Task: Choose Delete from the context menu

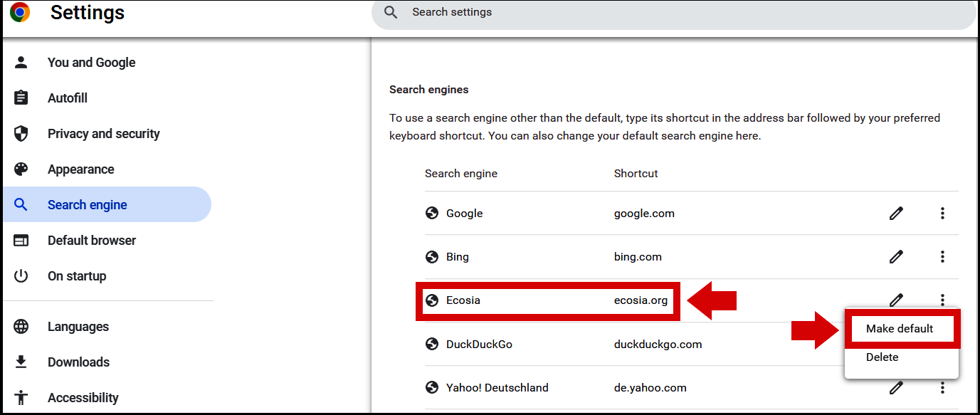Action: (x=882, y=357)
